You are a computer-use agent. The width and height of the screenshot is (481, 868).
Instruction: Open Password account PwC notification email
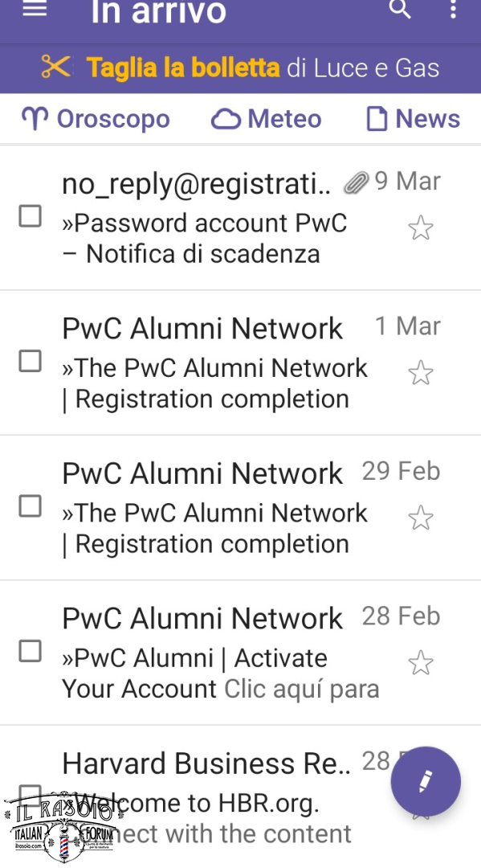click(241, 218)
